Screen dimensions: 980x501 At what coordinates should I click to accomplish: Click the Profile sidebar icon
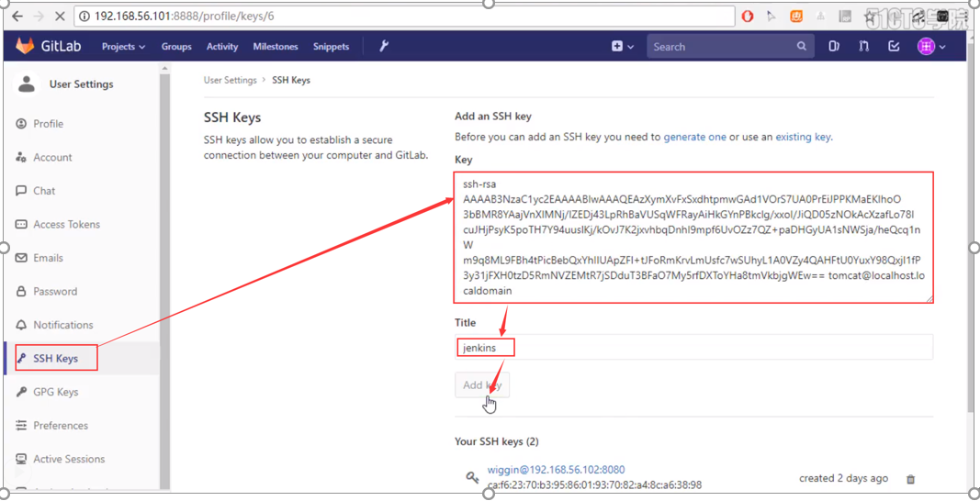click(x=21, y=124)
